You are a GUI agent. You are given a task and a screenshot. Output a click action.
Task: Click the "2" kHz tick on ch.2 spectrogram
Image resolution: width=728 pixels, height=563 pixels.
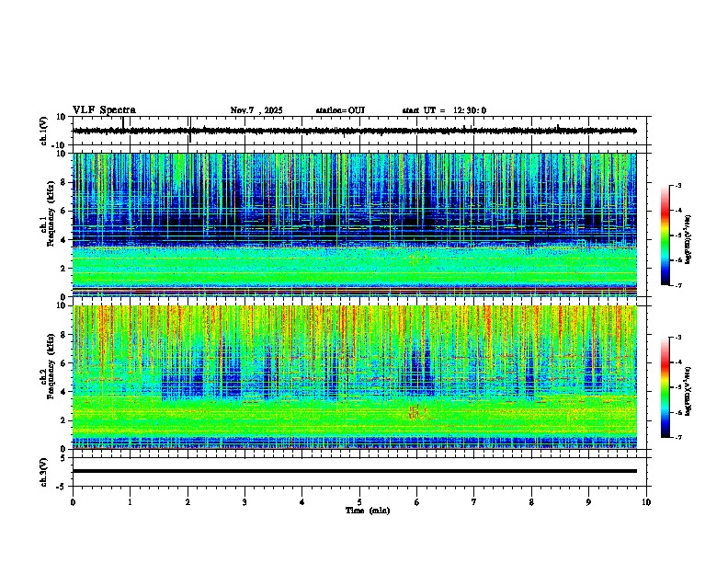point(64,420)
